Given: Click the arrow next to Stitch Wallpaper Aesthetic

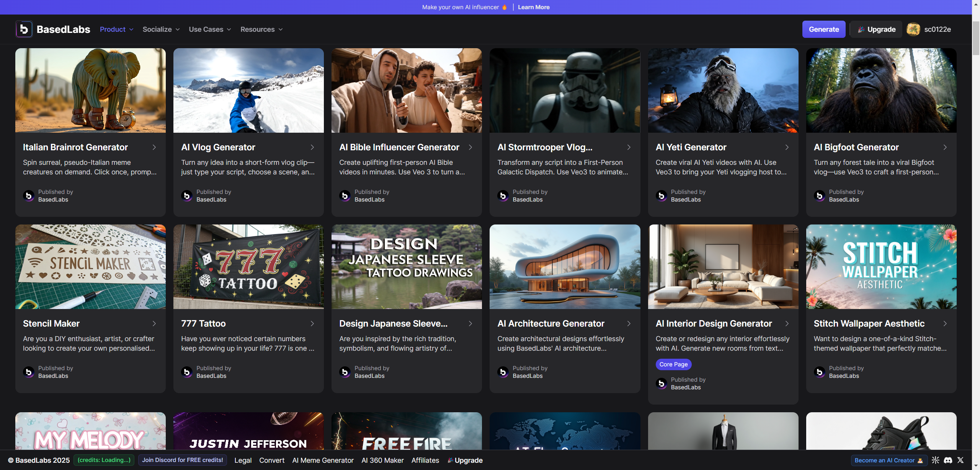Looking at the screenshot, I should [x=945, y=324].
